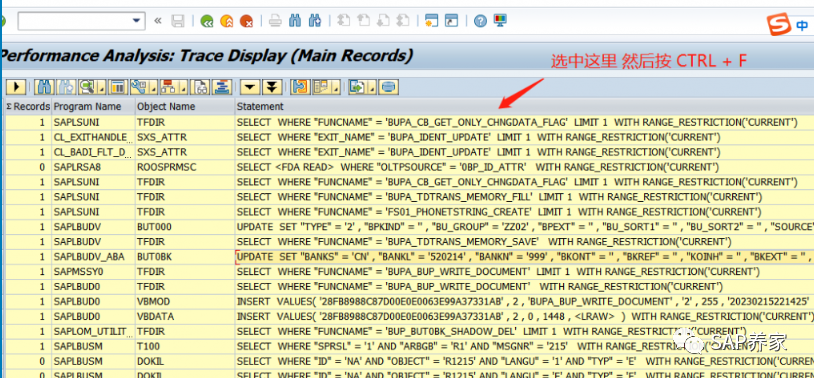Image resolution: width=814 pixels, height=378 pixels.
Task: Open dropdown arrow beside the list layout icon
Action: coord(336,87)
